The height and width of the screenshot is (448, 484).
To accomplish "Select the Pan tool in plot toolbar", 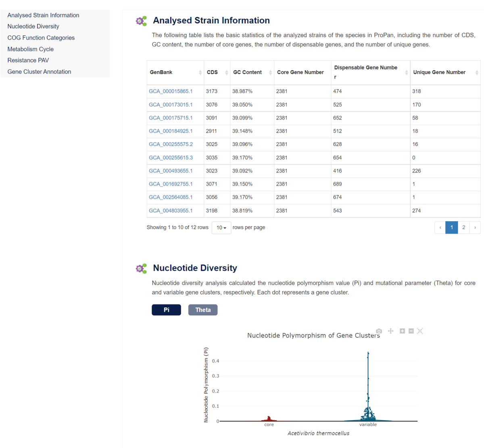I will pos(390,331).
